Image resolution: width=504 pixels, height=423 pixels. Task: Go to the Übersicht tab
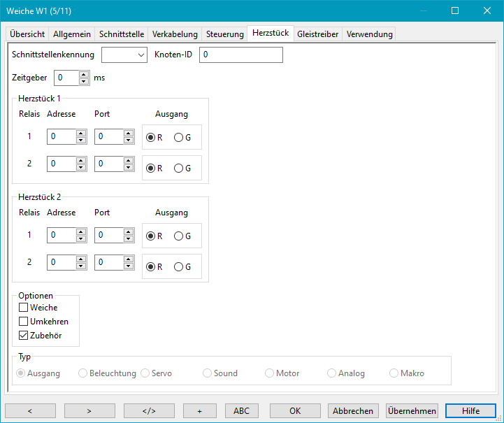[27, 34]
